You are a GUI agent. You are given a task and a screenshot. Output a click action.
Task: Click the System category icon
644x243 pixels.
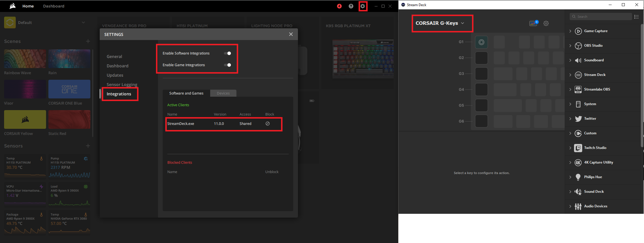(x=578, y=104)
